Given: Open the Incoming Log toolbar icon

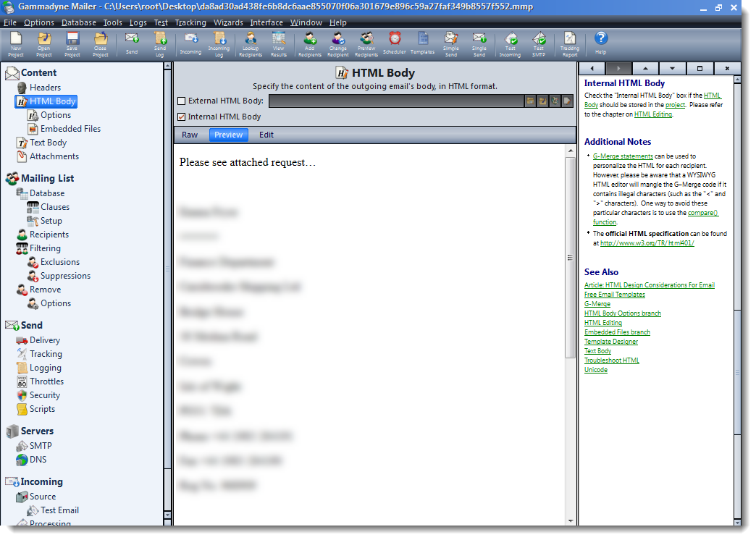Looking at the screenshot, I should click(219, 44).
